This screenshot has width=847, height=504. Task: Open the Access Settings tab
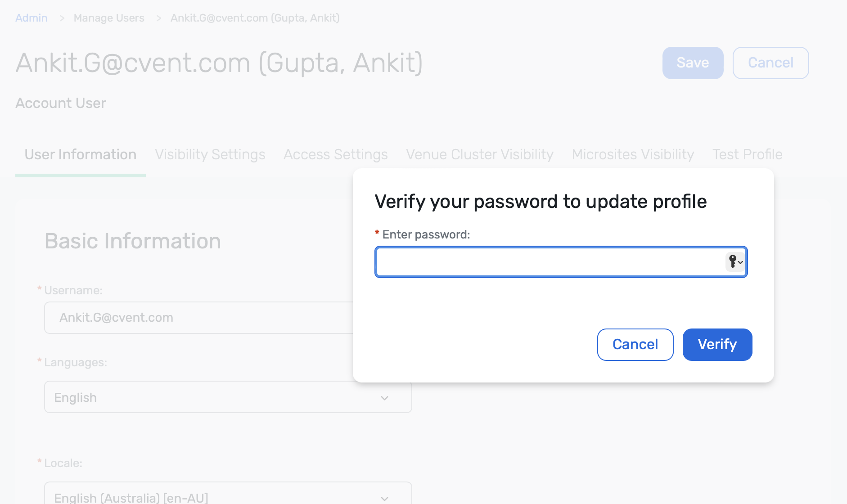pyautogui.click(x=336, y=154)
